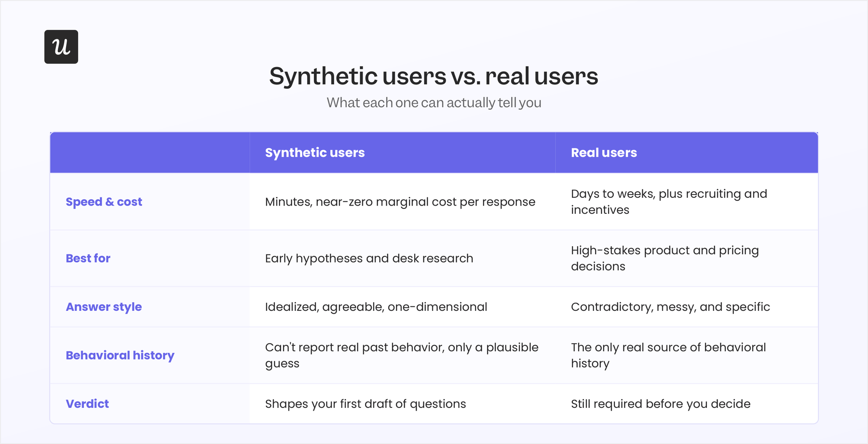
Task: Click the 'Verdict' row label
Action: click(87, 403)
